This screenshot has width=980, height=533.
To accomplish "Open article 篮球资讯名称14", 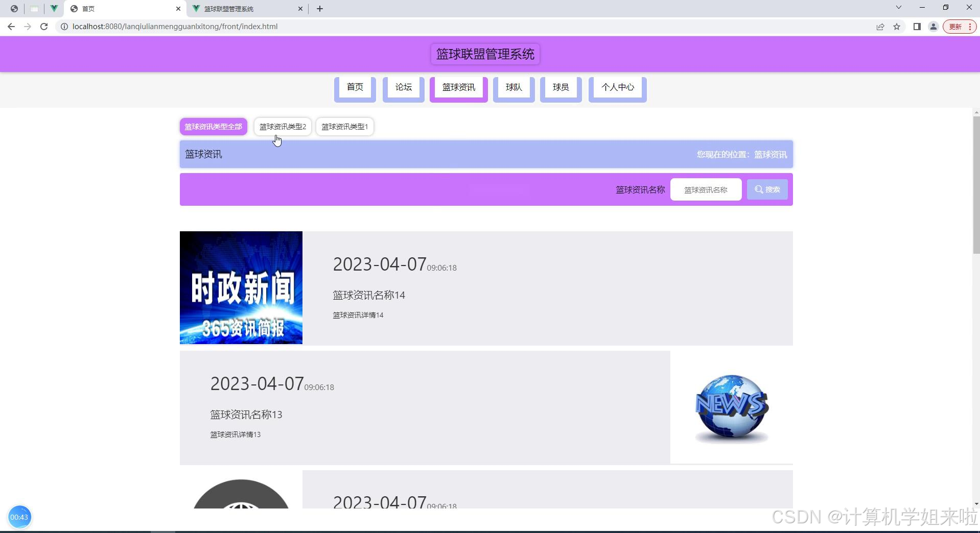I will [x=369, y=295].
